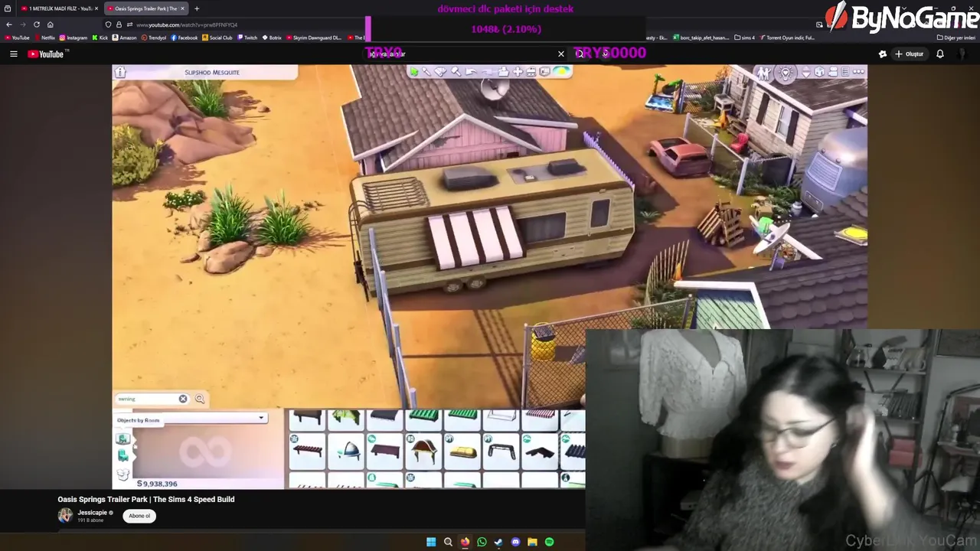This screenshot has height=551, width=980.
Task: Click the Sims household silhouettes icon
Action: [x=764, y=73]
